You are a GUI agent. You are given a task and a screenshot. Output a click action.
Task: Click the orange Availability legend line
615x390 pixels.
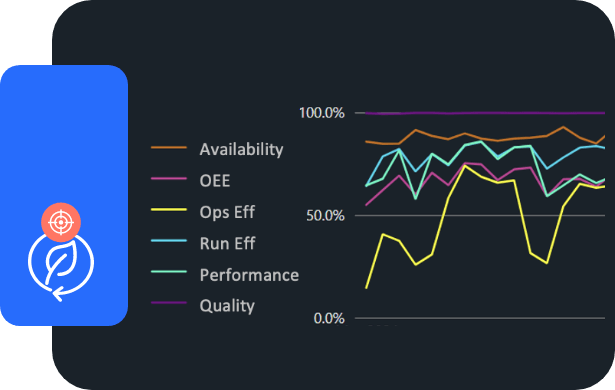(x=169, y=148)
